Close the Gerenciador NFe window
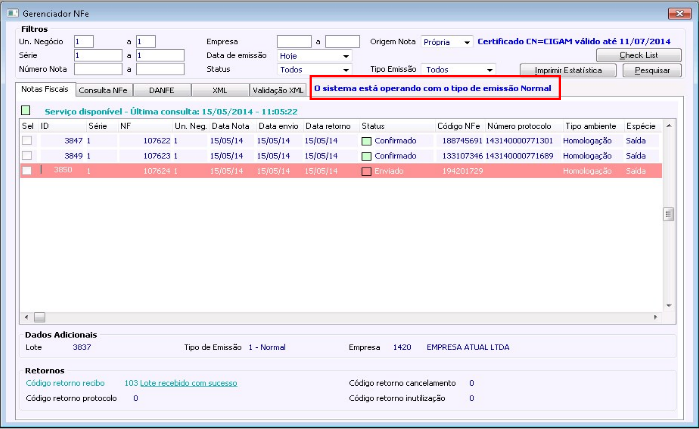699x429 pixels. pyautogui.click(x=679, y=13)
